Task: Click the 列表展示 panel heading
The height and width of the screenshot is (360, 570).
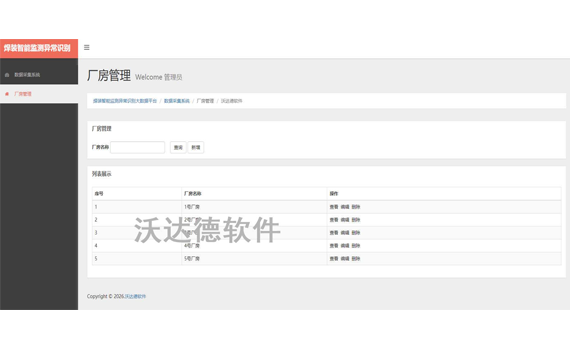Action: point(101,174)
